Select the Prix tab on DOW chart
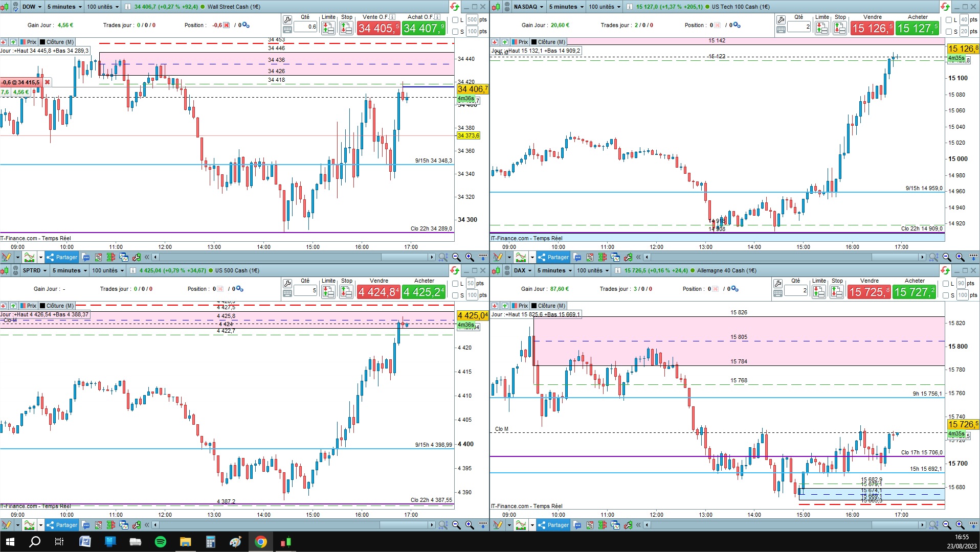Viewport: 980px width, 552px height. 28,42
